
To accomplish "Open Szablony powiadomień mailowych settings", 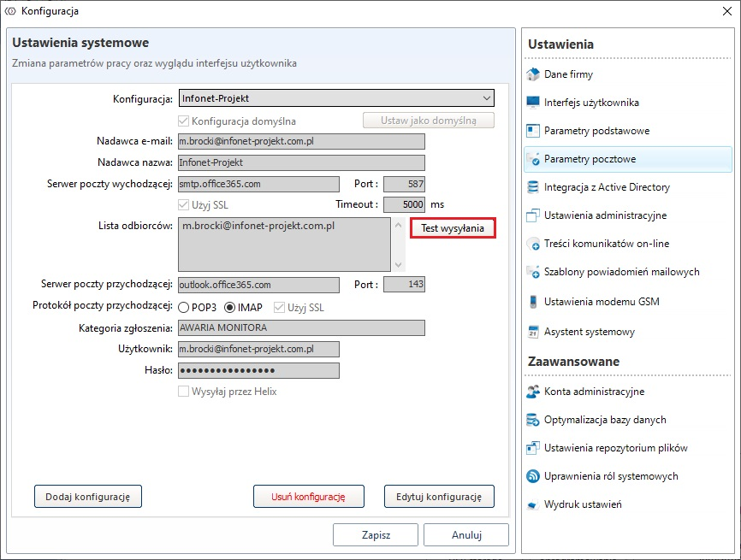I will coord(621,272).
